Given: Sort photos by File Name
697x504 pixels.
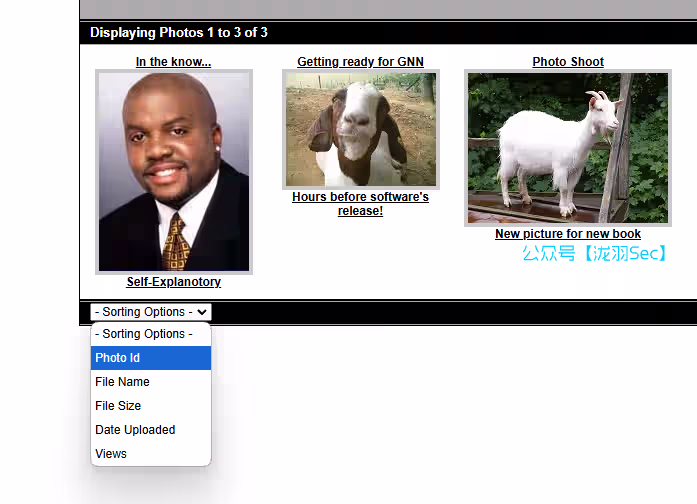Looking at the screenshot, I should click(x=150, y=382).
